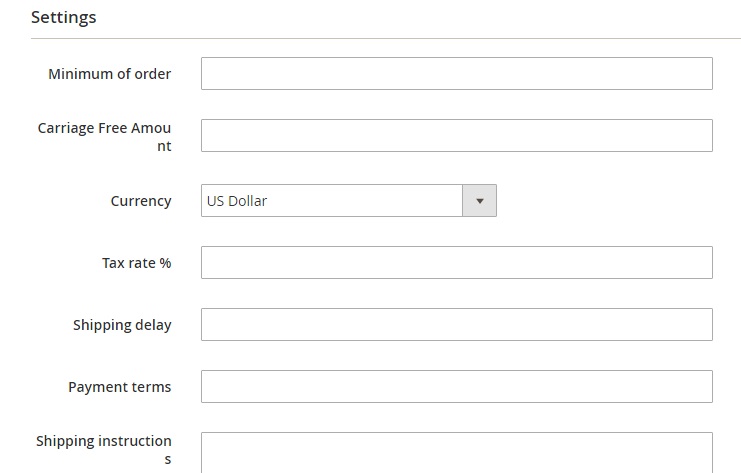Click the Shipping instructions label

point(104,450)
